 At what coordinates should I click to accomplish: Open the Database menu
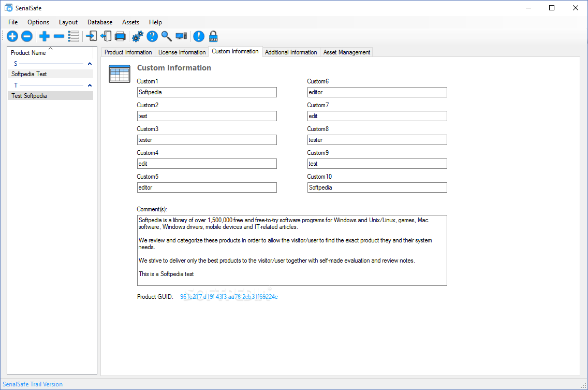[x=100, y=22]
